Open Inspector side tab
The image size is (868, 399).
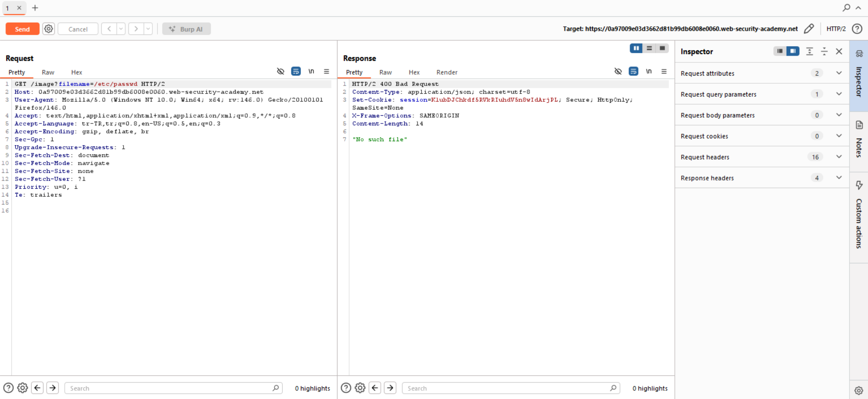[x=859, y=76]
